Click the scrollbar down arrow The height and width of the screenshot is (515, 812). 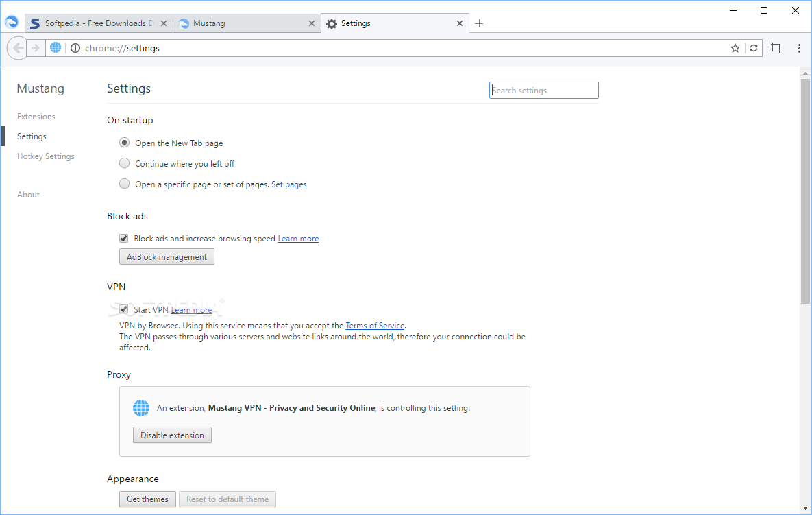(804, 509)
